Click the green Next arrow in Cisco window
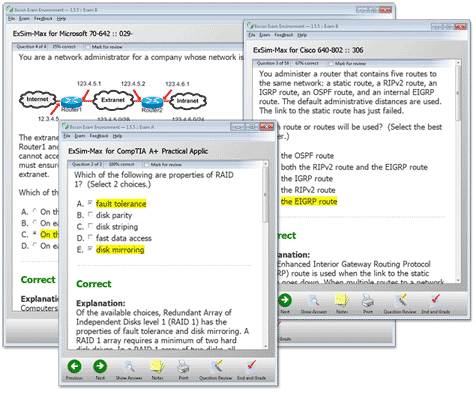Image resolution: width=476 pixels, height=394 pixels. (x=285, y=300)
